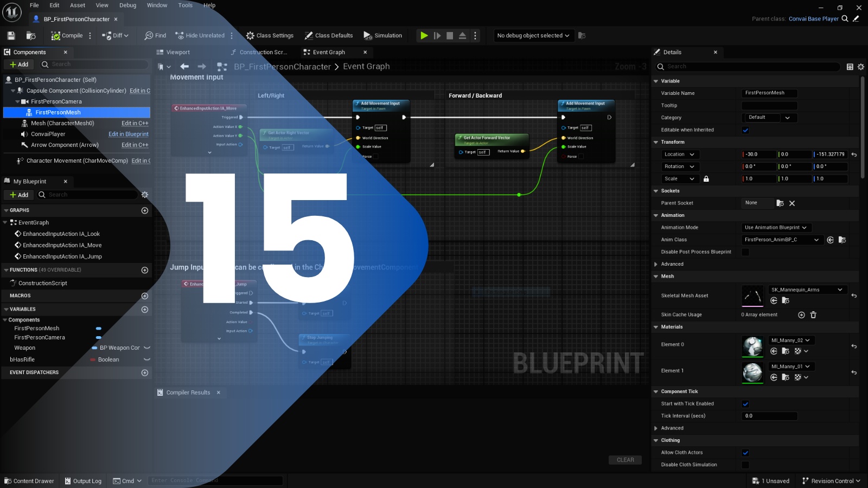
Task: Open the Asset menu
Action: [78, 5]
